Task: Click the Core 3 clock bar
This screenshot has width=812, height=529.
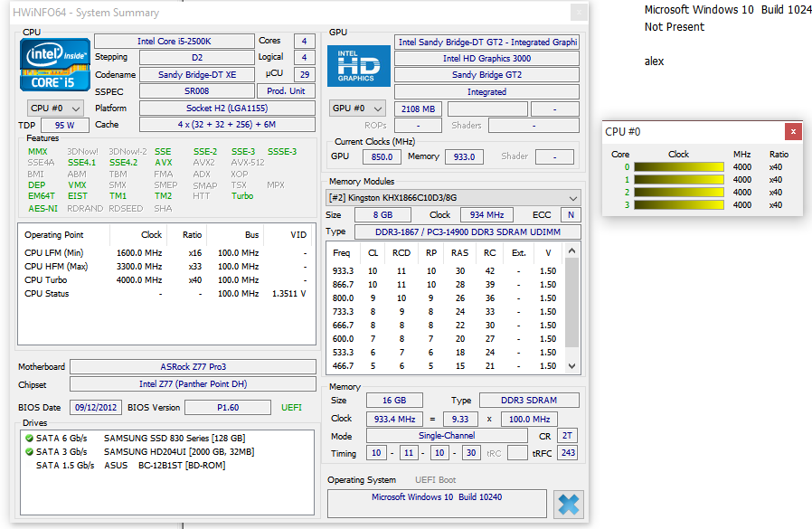Action: click(x=679, y=205)
